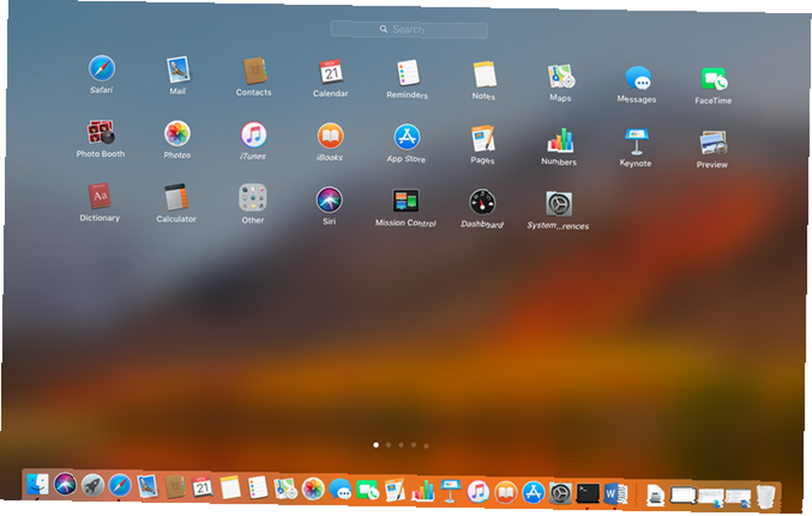Image resolution: width=812 pixels, height=516 pixels.
Task: Launch Reminders from the Launchpad grid
Action: coord(408,74)
